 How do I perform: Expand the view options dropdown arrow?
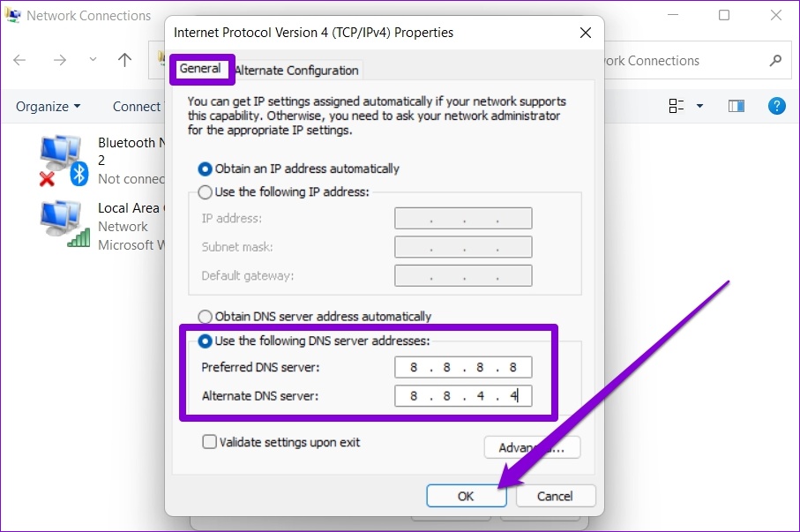click(700, 106)
